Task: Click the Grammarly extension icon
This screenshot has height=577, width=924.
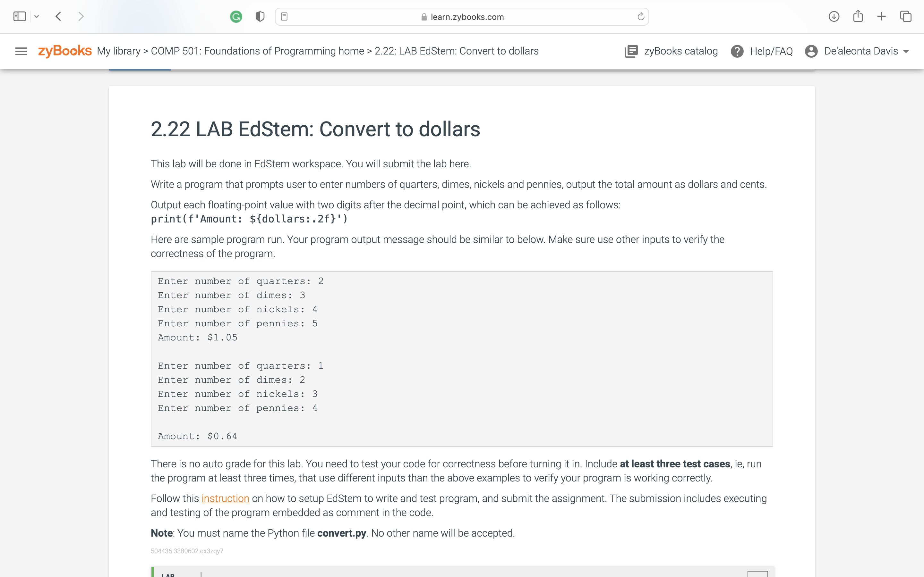Action: click(x=236, y=17)
